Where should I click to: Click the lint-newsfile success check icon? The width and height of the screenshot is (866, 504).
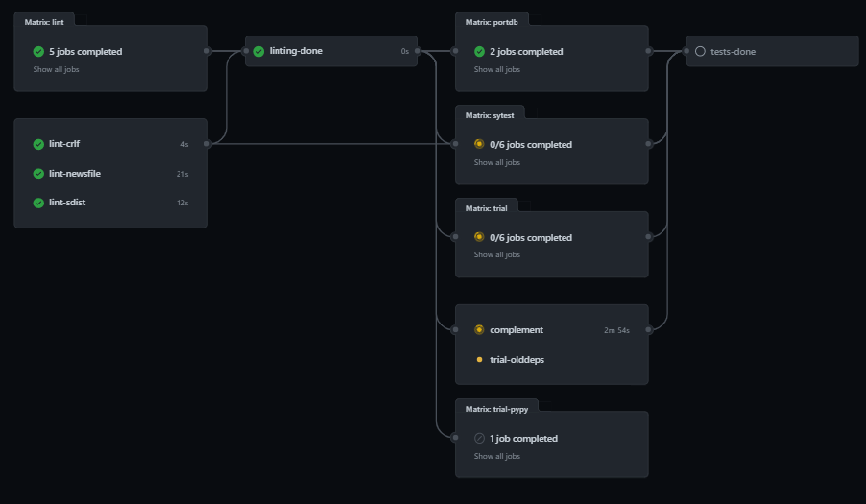[38, 174]
